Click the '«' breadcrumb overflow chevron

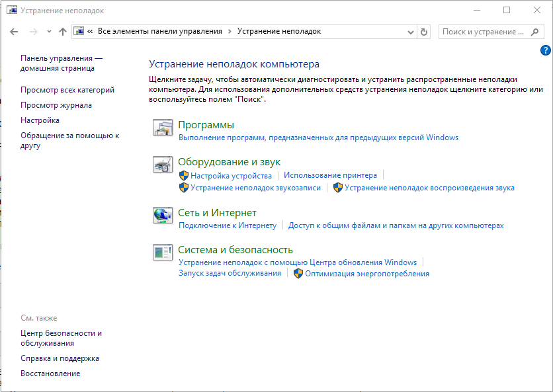coord(90,31)
